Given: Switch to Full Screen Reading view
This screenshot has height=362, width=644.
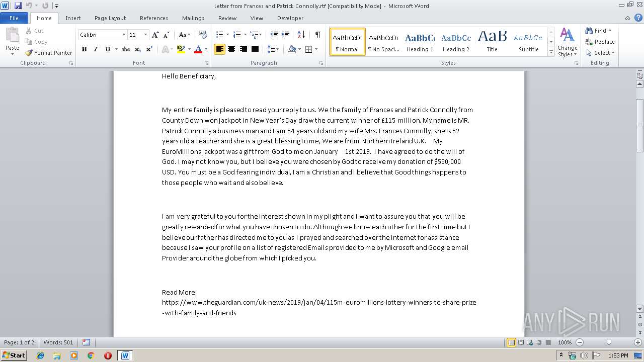Looking at the screenshot, I should pyautogui.click(x=520, y=342).
